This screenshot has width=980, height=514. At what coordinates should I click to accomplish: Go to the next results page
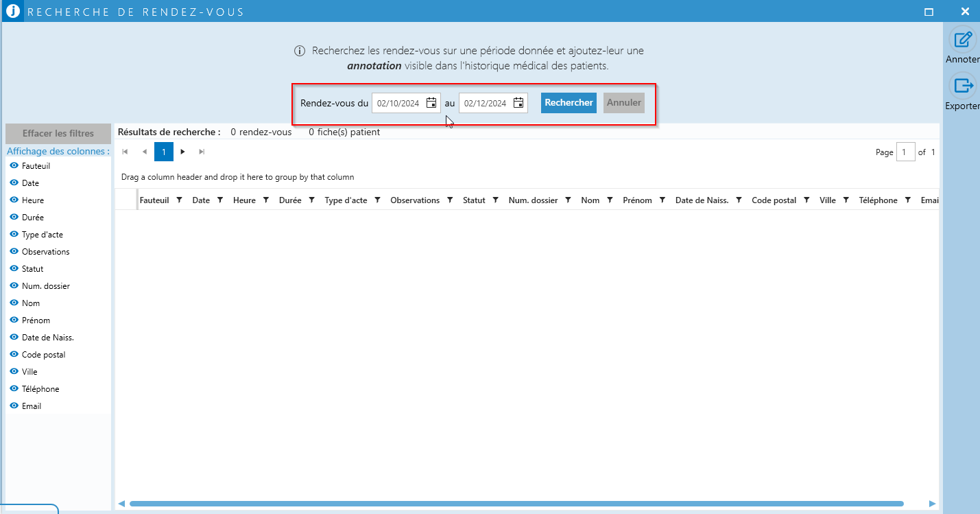click(182, 152)
